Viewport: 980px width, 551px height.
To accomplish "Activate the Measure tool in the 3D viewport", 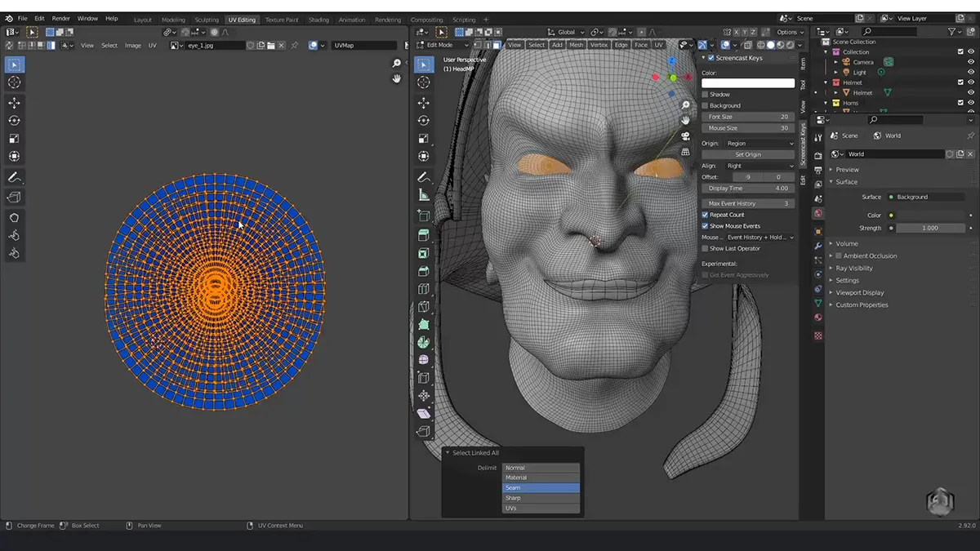I will click(x=425, y=195).
